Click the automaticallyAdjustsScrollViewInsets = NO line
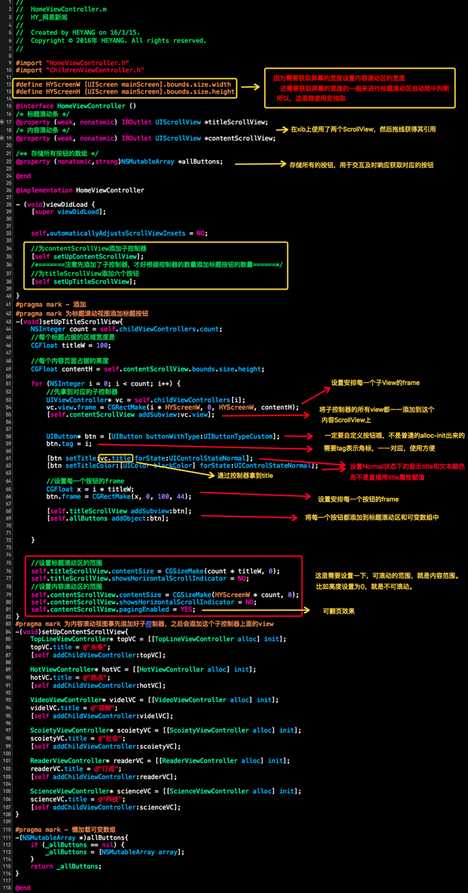 pyautogui.click(x=119, y=233)
